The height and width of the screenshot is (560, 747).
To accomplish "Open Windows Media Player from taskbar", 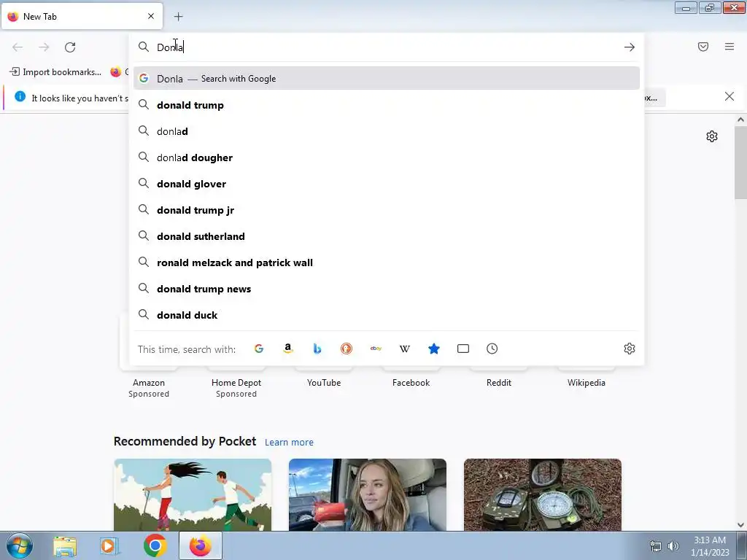I will tap(109, 545).
